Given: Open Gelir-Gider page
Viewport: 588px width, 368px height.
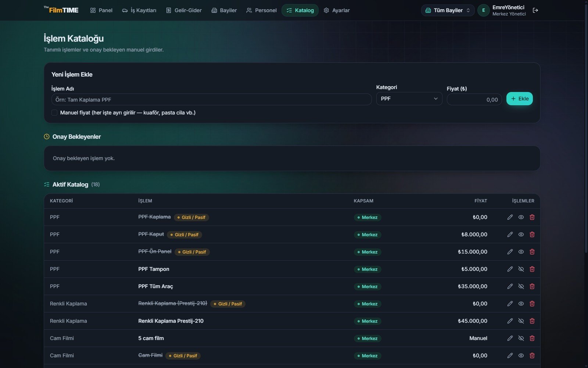Looking at the screenshot, I should pyautogui.click(x=184, y=10).
